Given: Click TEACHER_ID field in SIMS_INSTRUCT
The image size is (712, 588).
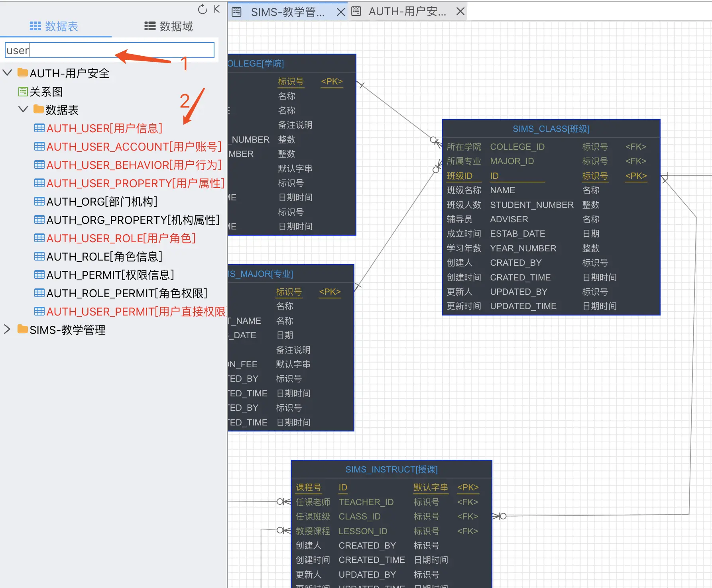Looking at the screenshot, I should (x=366, y=502).
